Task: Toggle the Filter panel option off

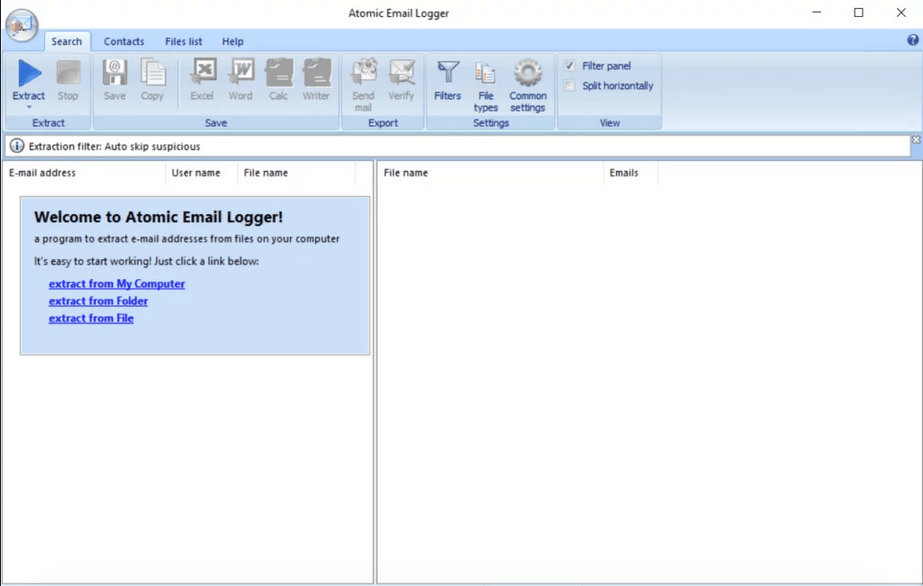Action: click(570, 64)
